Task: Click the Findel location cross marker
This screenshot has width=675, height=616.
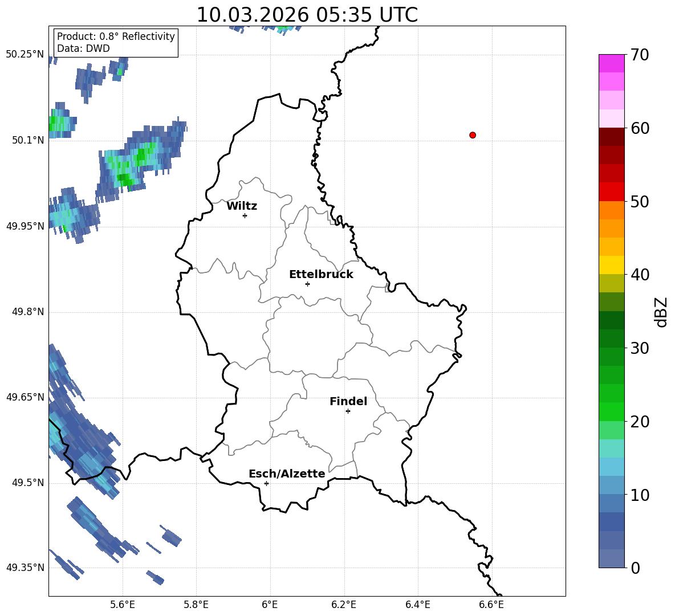Action: tap(348, 411)
